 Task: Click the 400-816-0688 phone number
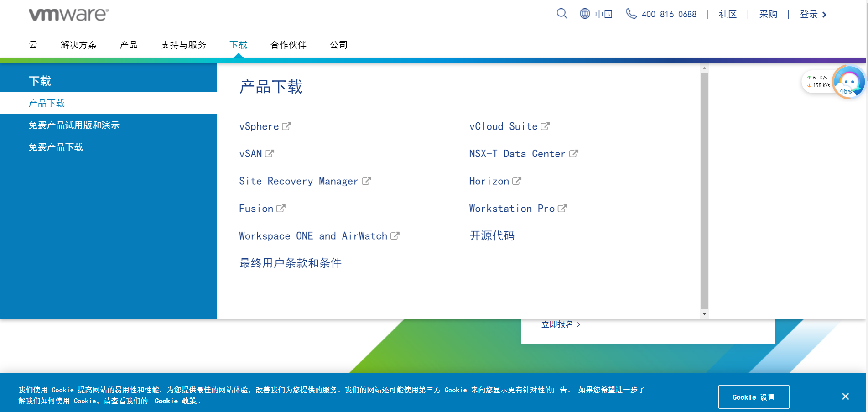coord(669,14)
